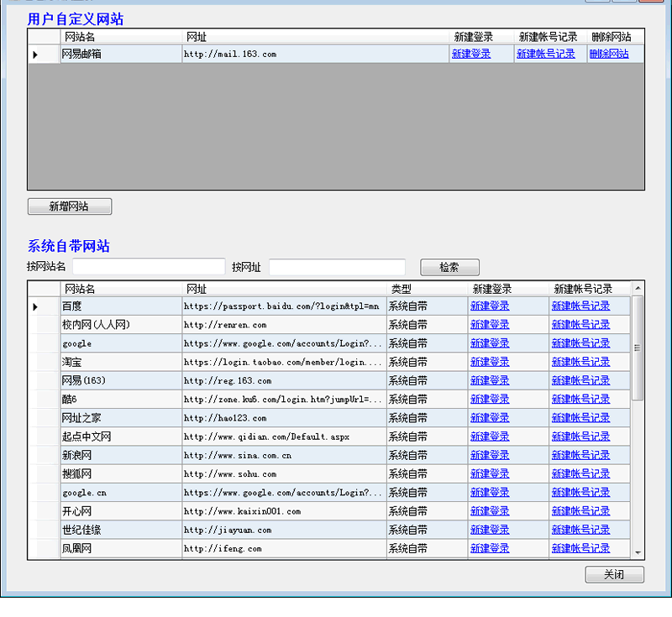
Task: Click 网址 column header in system sites table
Action: click(284, 289)
